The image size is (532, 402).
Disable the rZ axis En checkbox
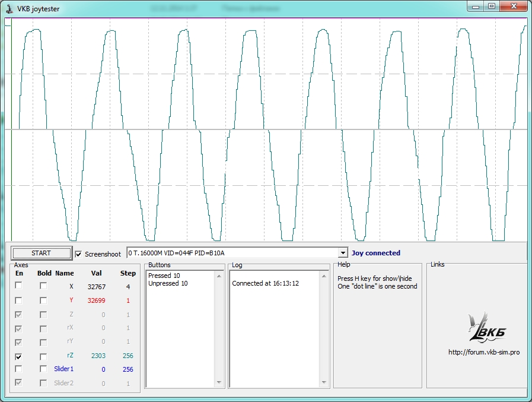[19, 356]
